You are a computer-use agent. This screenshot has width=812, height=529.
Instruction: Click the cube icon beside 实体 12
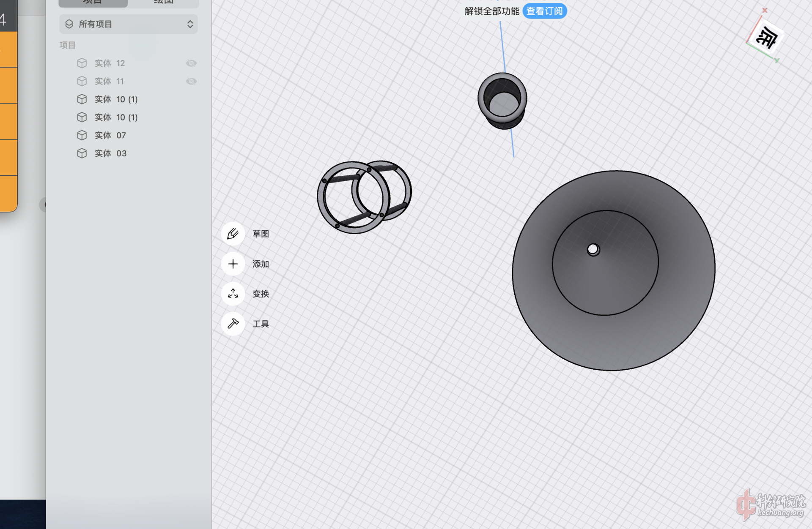(x=82, y=63)
